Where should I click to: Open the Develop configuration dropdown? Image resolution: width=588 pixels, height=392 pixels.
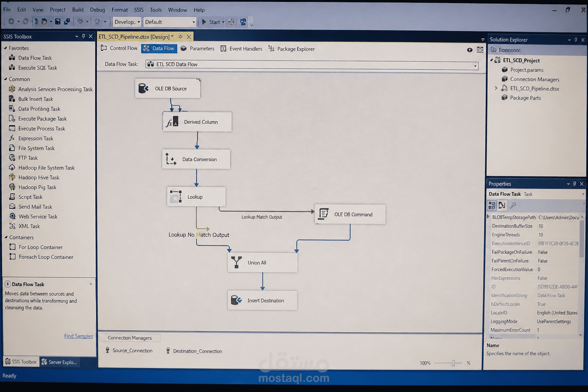coord(139,22)
